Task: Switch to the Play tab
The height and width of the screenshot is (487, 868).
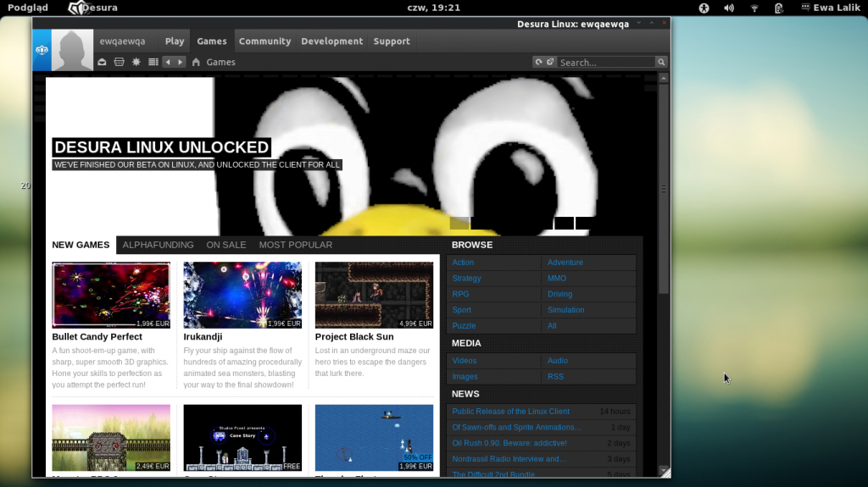Action: click(x=175, y=41)
